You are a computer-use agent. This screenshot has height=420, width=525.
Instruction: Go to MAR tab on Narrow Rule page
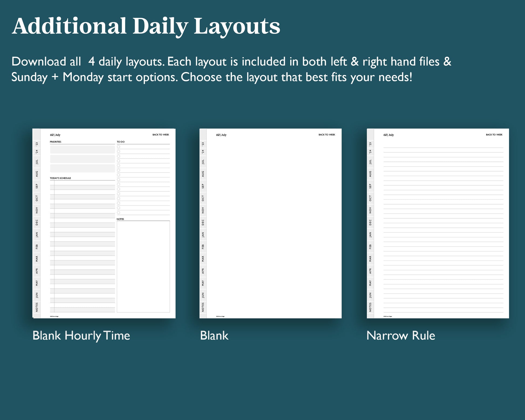pos(370,259)
